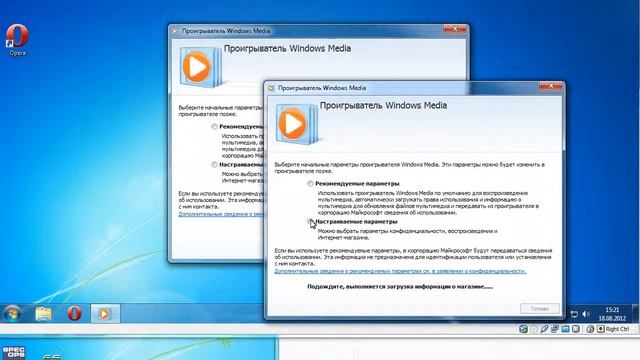Open the Opera desktop shortcut
Image resolution: width=640 pixels, height=360 pixels.
pyautogui.click(x=17, y=40)
